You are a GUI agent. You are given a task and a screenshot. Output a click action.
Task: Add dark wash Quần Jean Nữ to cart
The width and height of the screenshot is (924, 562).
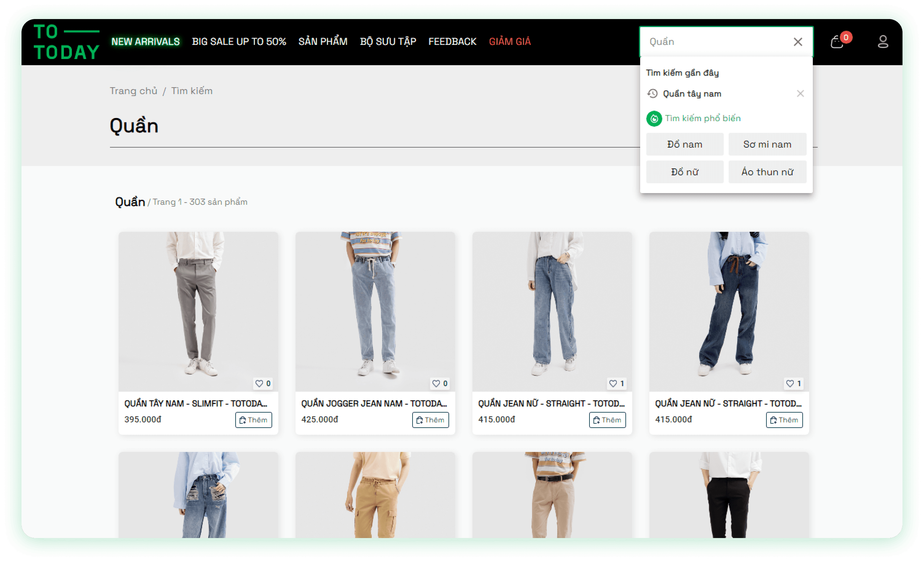tap(785, 420)
